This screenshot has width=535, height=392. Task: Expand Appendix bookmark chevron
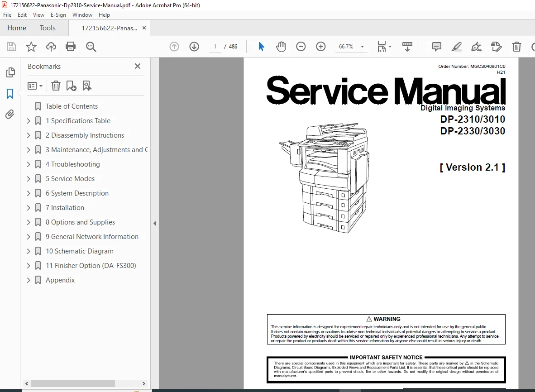tap(29, 281)
